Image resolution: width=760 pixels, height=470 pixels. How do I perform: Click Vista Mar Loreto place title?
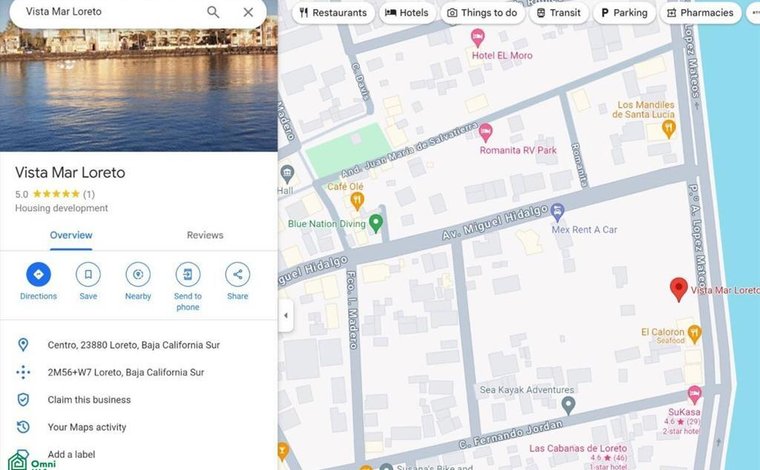pos(70,172)
